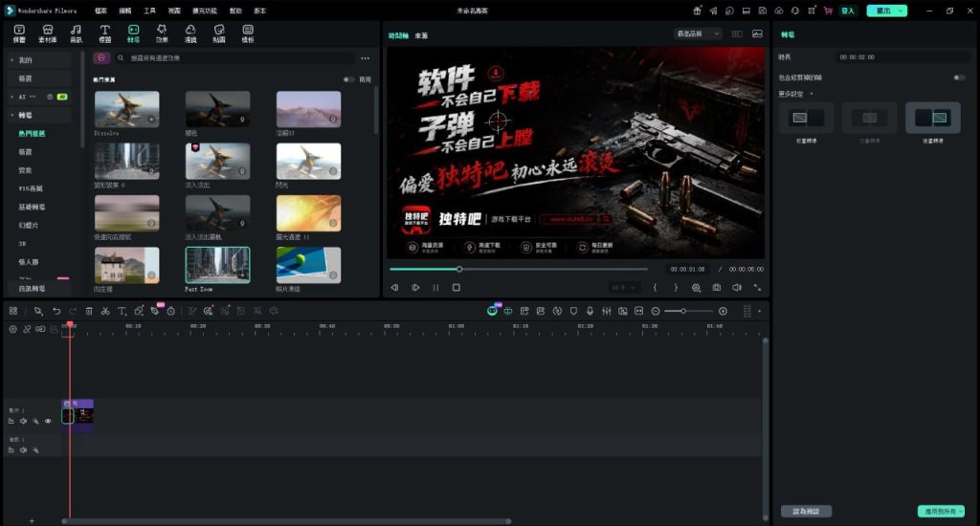Mute the audio track 1 speaker
The height and width of the screenshot is (526, 980).
click(x=23, y=449)
